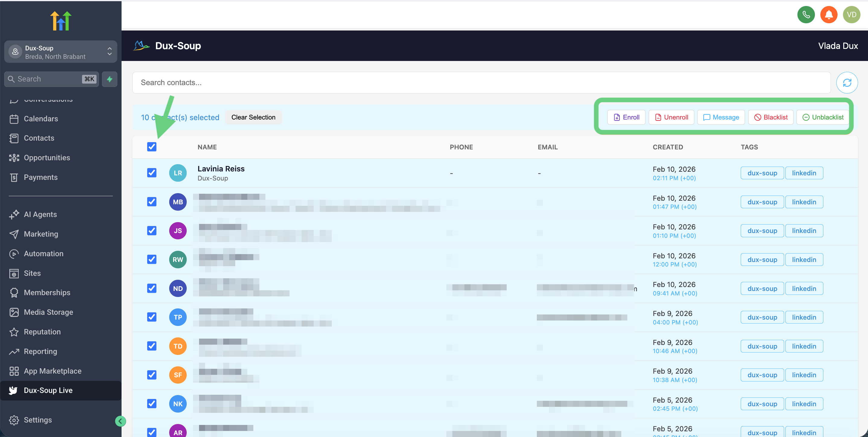The width and height of the screenshot is (868, 437).
Task: Click the Message button
Action: pyautogui.click(x=721, y=117)
